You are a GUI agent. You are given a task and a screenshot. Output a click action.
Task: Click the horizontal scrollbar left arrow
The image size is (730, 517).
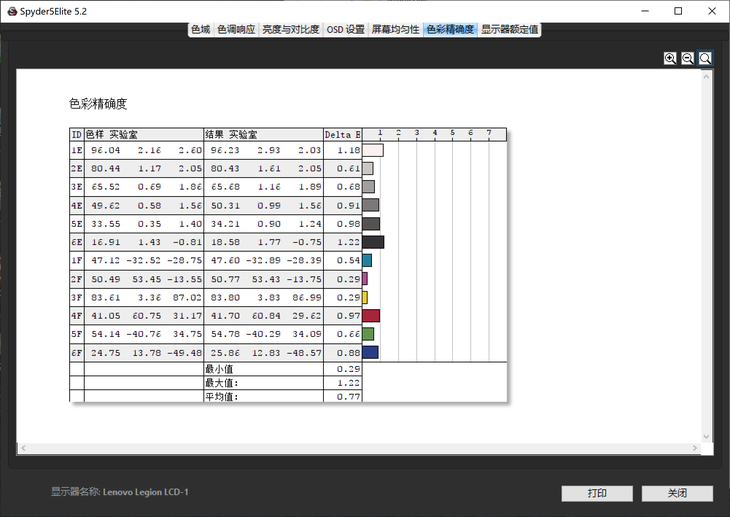click(x=23, y=448)
